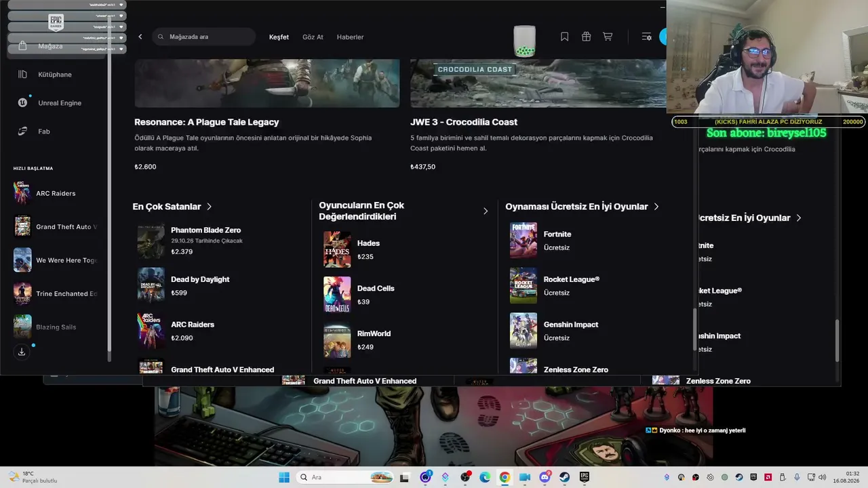The height and width of the screenshot is (488, 868).
Task: Open the Phantom Blade Zero title link
Action: point(205,230)
